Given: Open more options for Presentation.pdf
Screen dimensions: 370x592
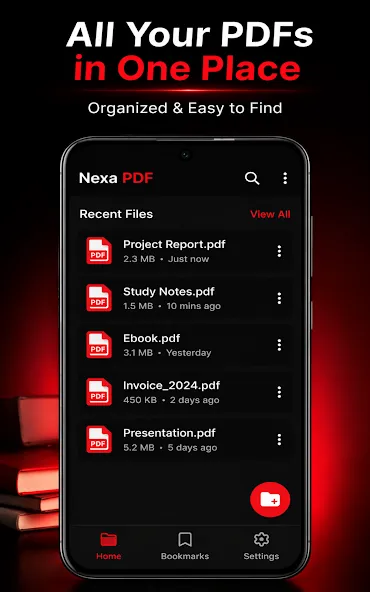Looking at the screenshot, I should [x=279, y=439].
